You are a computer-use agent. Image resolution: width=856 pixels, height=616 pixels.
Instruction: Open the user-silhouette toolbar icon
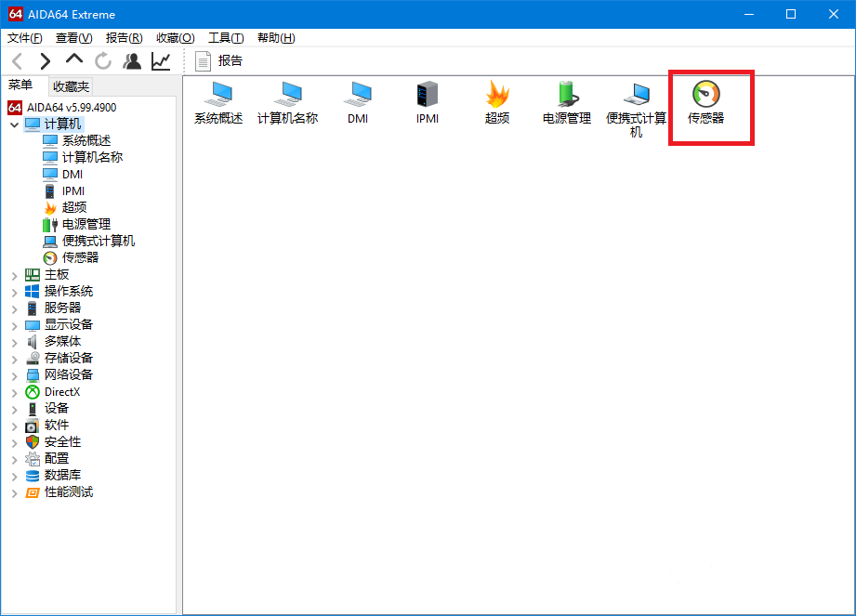[132, 61]
